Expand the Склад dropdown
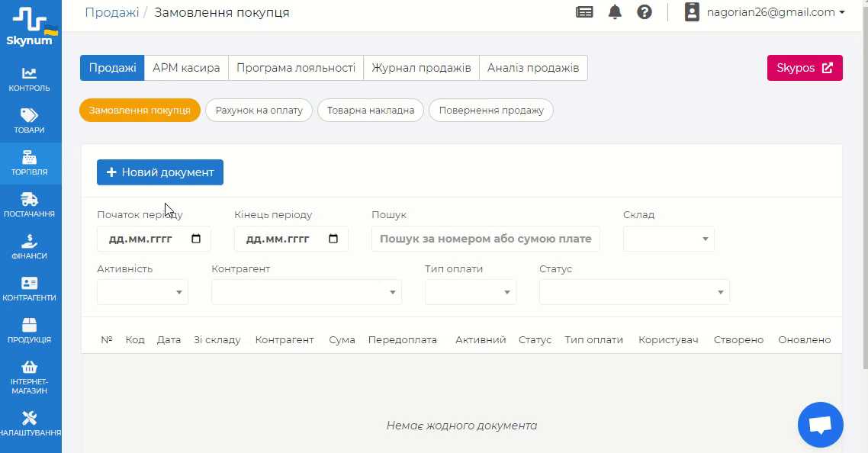 (669, 239)
